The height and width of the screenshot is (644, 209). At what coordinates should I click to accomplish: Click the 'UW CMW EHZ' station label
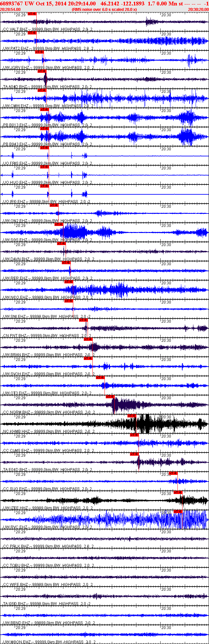tap(16, 106)
